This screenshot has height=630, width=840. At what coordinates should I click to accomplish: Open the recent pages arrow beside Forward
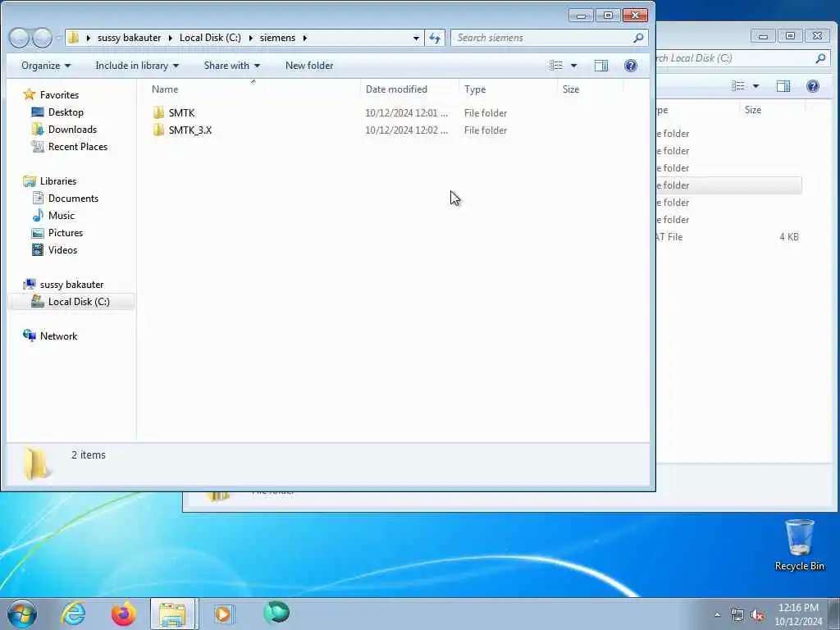58,38
